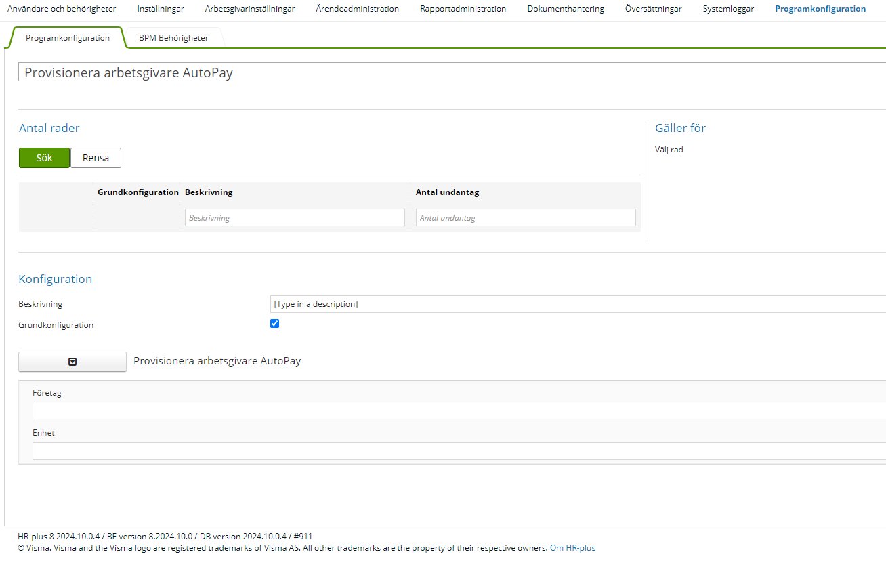Open the Dokumenthantering menu
The image size is (886, 588).
566,9
